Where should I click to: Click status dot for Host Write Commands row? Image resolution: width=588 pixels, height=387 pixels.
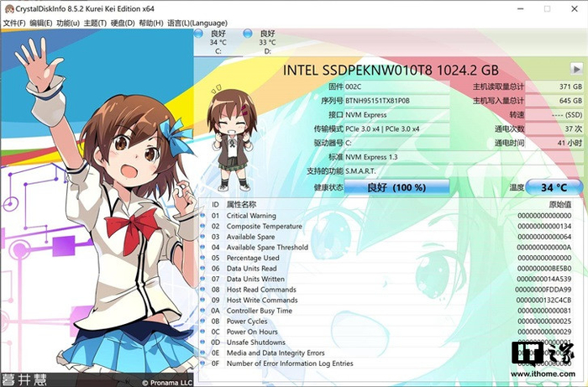coord(203,300)
